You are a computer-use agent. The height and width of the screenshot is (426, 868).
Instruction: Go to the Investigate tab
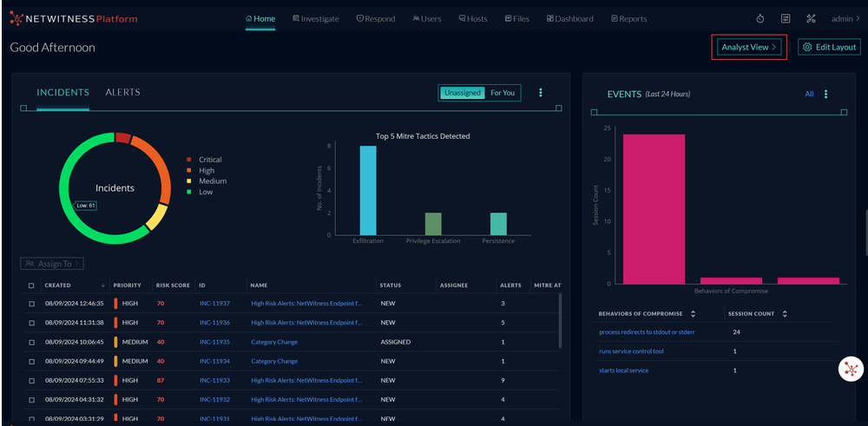[x=316, y=19]
